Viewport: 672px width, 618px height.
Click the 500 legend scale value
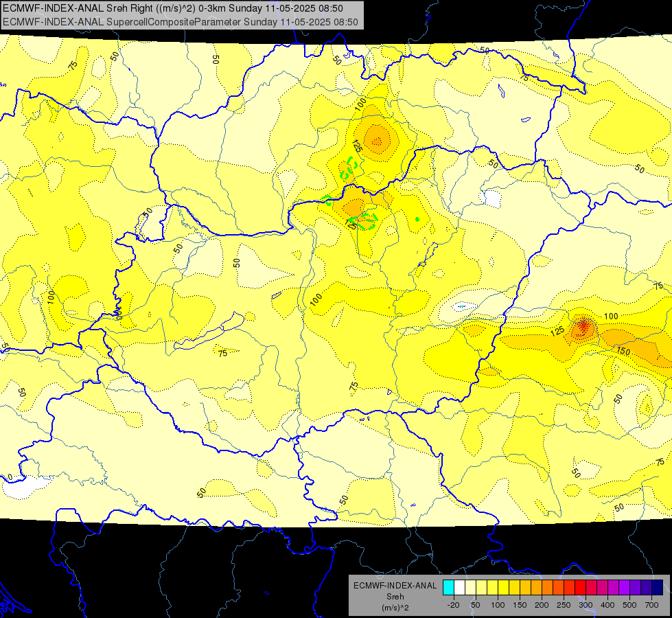coord(629,605)
